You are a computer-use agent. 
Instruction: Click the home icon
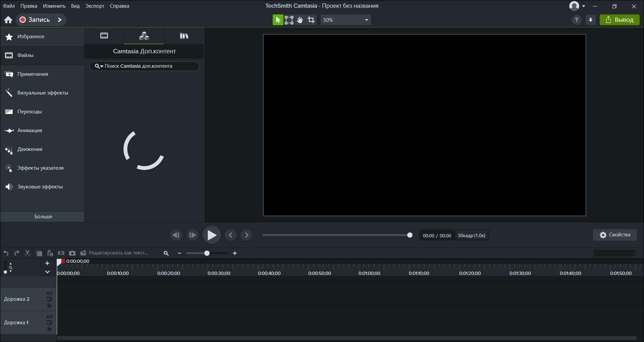[x=8, y=20]
